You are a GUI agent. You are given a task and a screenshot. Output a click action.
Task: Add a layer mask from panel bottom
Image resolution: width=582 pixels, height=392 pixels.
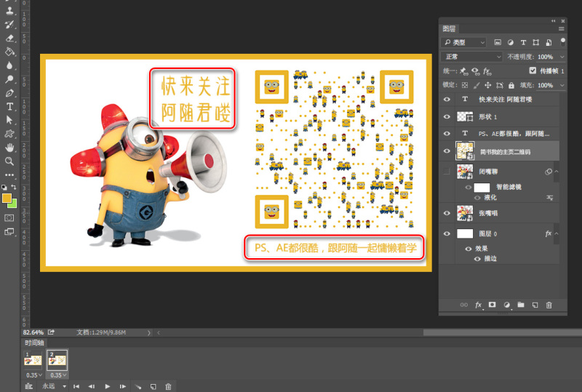click(x=493, y=305)
